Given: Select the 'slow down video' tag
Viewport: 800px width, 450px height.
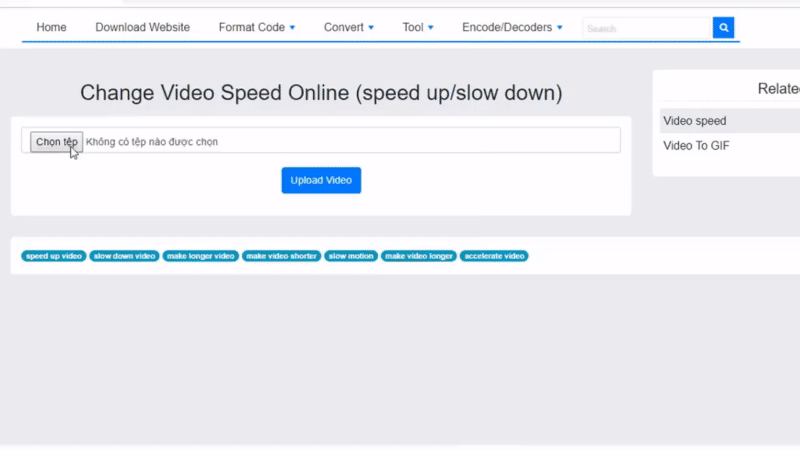Looking at the screenshot, I should tap(125, 256).
